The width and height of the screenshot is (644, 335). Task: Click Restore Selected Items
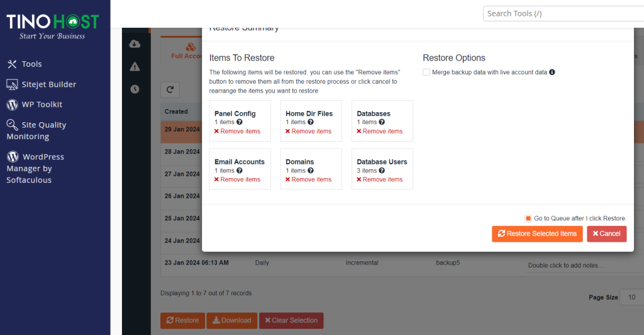(x=537, y=234)
